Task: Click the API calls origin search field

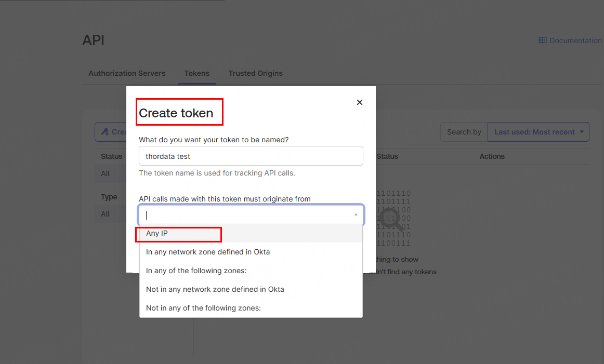Action: tap(244, 214)
